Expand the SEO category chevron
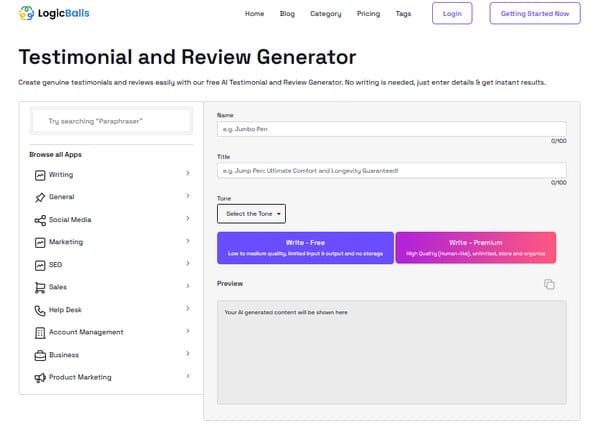 click(x=188, y=264)
